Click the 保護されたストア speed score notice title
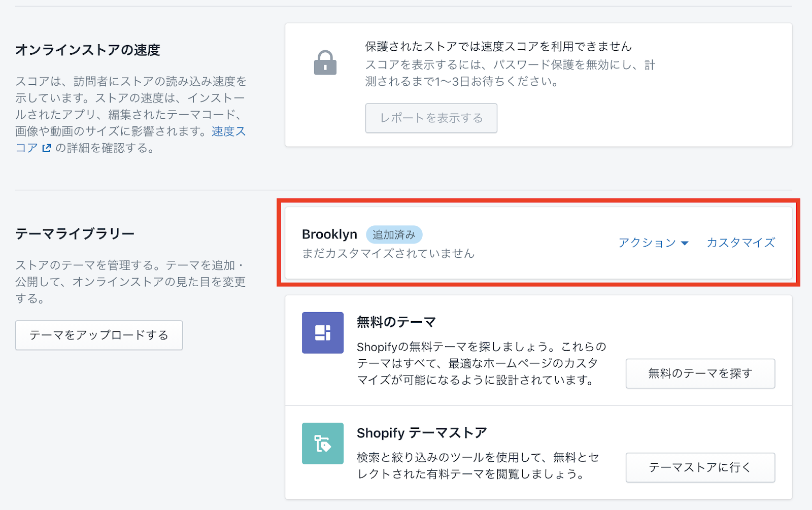Screen dimensions: 812x510 tap(498, 47)
